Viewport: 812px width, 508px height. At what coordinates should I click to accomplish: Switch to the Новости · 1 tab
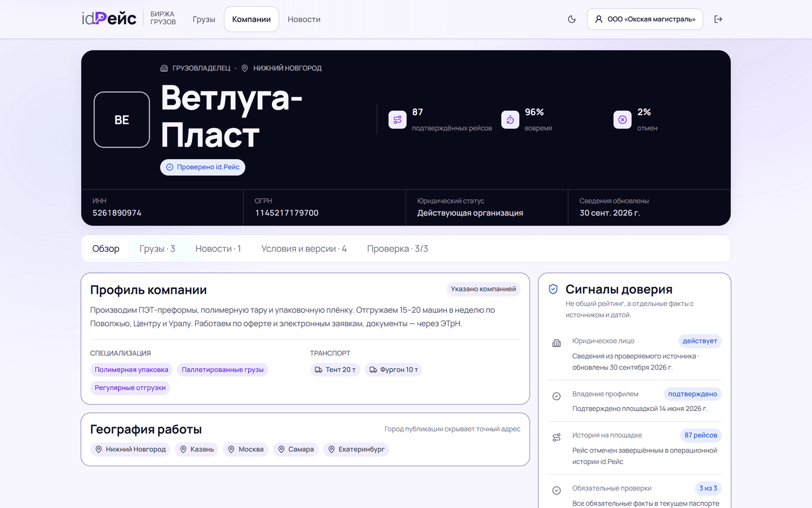[218, 249]
